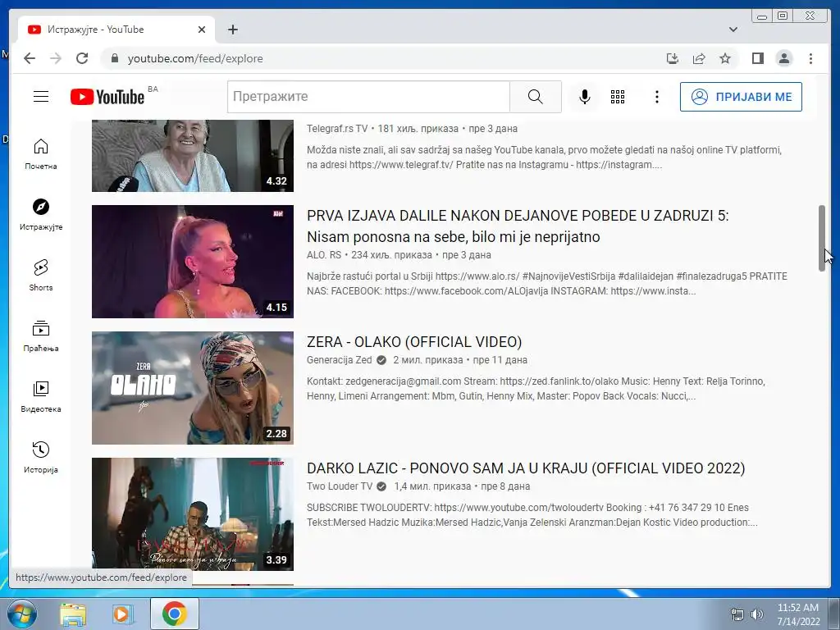Viewport: 840px width, 630px height.
Task: Click the network tray icon
Action: [737, 614]
